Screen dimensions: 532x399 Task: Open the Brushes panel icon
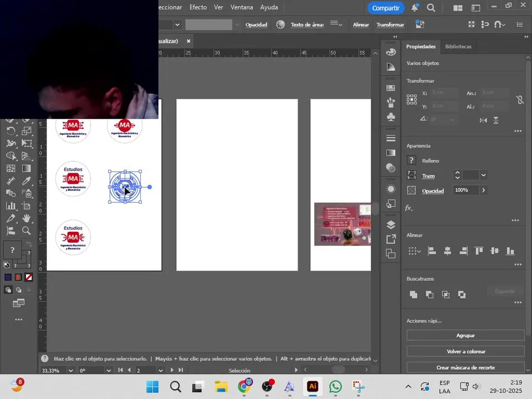[x=391, y=102]
